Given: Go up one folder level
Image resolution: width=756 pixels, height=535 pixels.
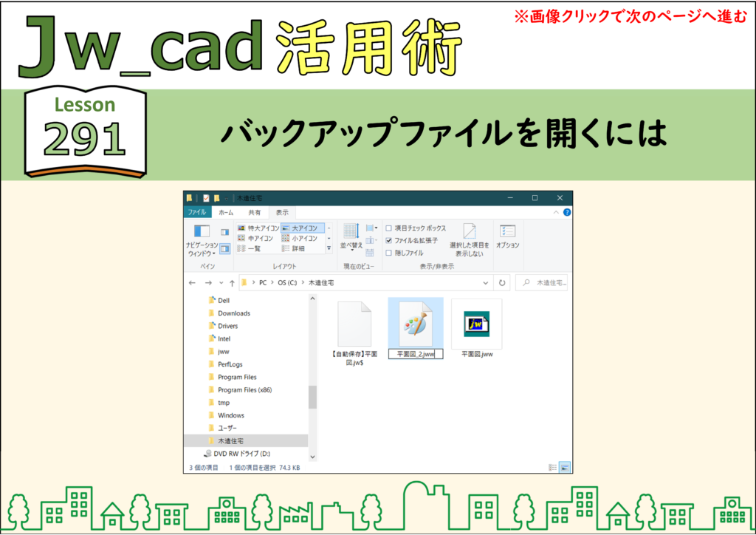Looking at the screenshot, I should (x=232, y=283).
